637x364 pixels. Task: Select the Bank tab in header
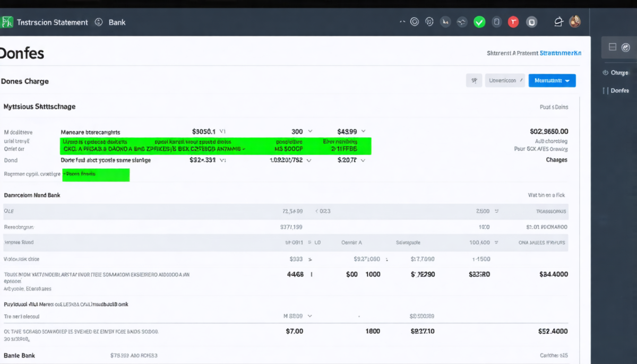(117, 22)
